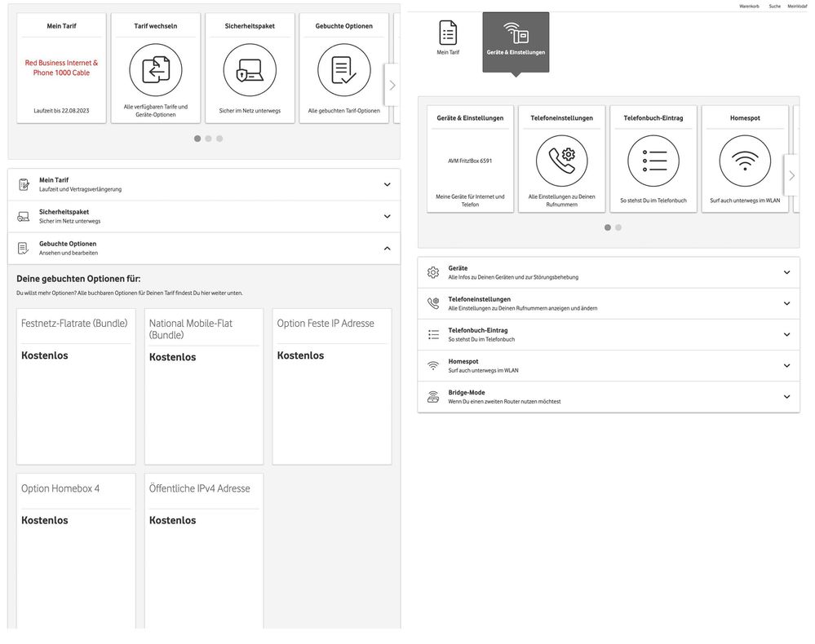Click Mein Tarif row contract icon
The width and height of the screenshot is (815, 644).
click(x=24, y=184)
